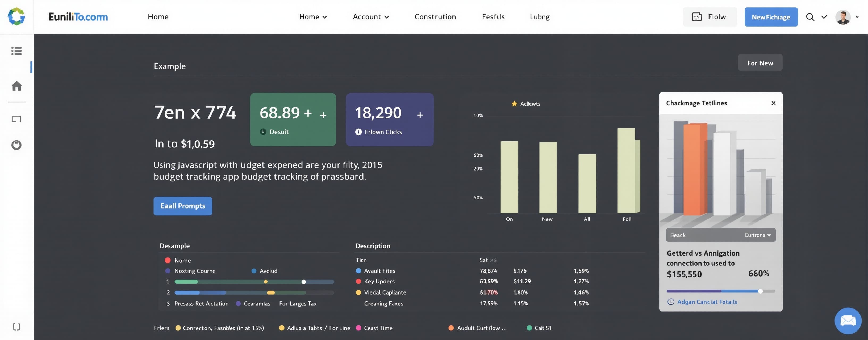Expand the Home dropdown menu
The width and height of the screenshot is (868, 340).
pyautogui.click(x=313, y=17)
